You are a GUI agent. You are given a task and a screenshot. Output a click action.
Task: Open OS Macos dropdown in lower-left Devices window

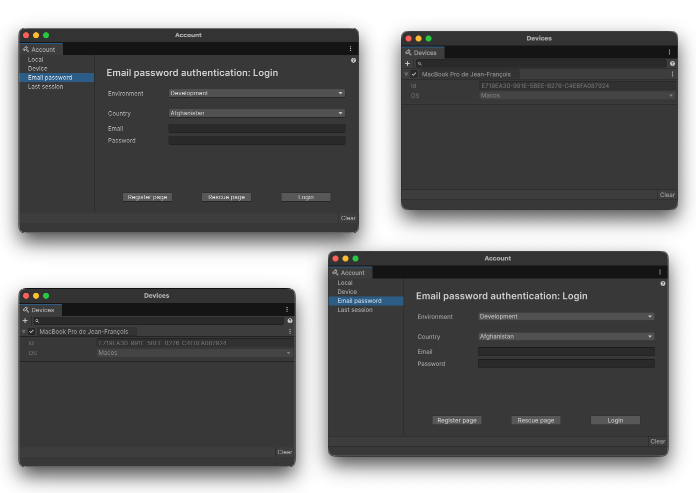tap(194, 353)
